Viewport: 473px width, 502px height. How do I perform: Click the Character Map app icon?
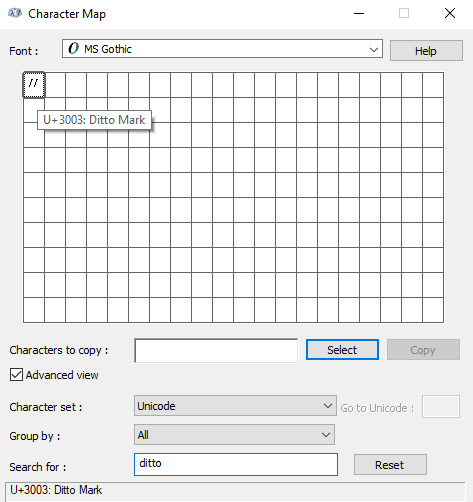coord(15,14)
